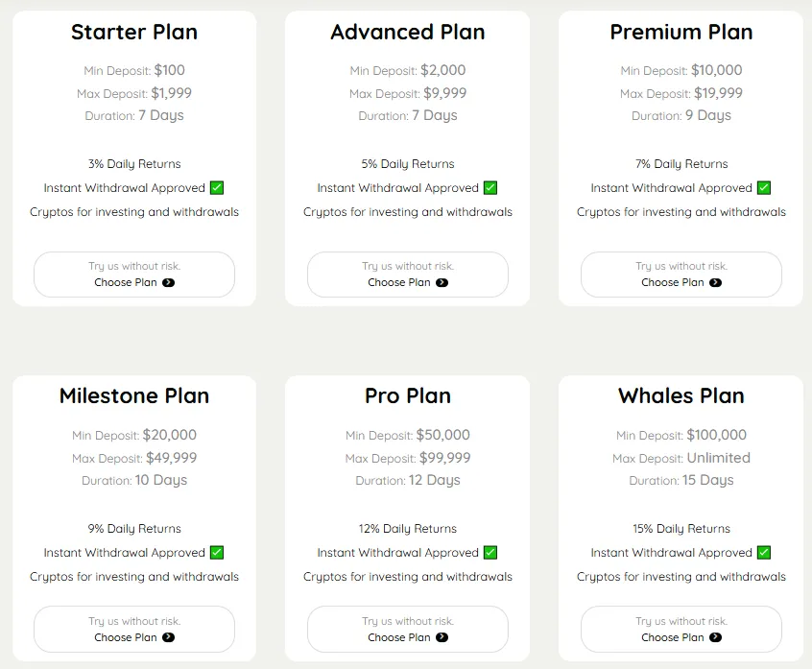Click the arrow icon in Pro Plan button

[x=442, y=637]
